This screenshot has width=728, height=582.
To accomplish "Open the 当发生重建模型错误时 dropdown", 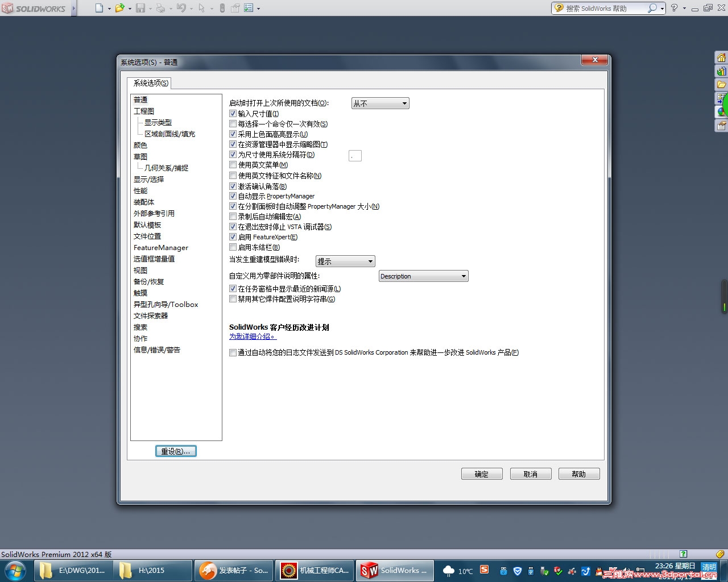I will click(345, 261).
